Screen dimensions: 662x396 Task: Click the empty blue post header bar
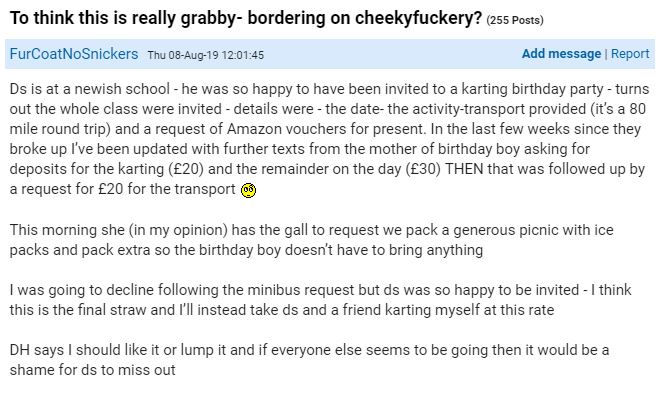pyautogui.click(x=393, y=54)
